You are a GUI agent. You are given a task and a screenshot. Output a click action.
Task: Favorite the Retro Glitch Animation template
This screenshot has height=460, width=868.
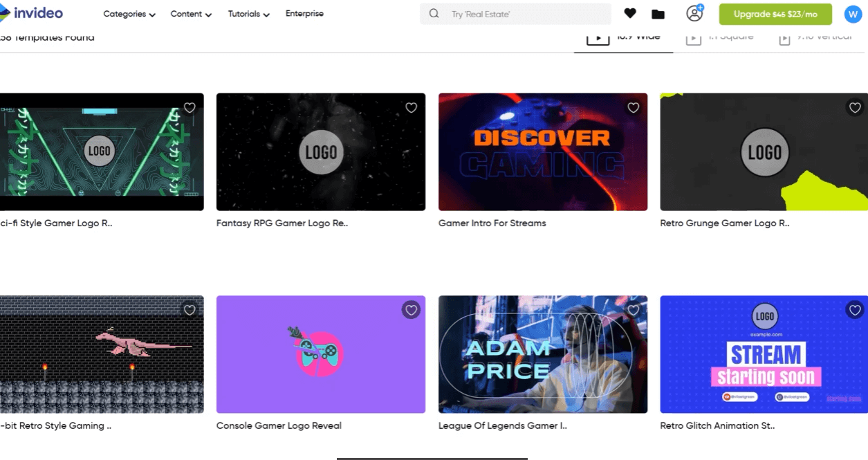click(855, 311)
